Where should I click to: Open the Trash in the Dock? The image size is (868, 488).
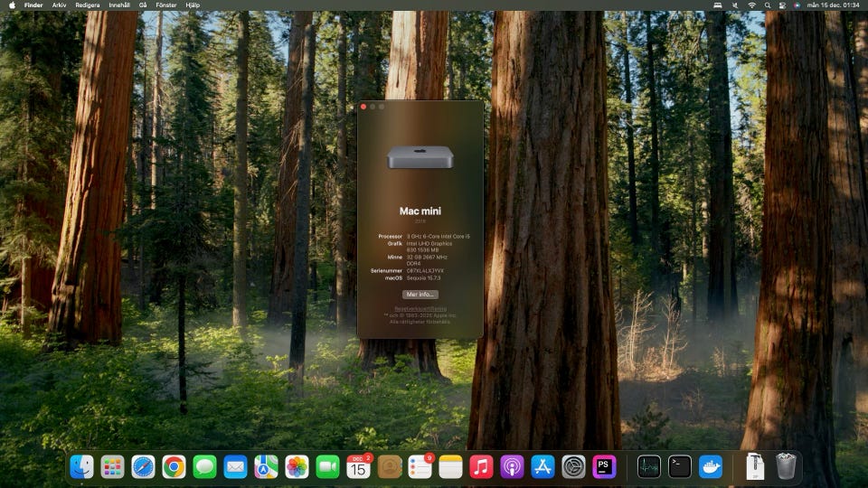(786, 466)
